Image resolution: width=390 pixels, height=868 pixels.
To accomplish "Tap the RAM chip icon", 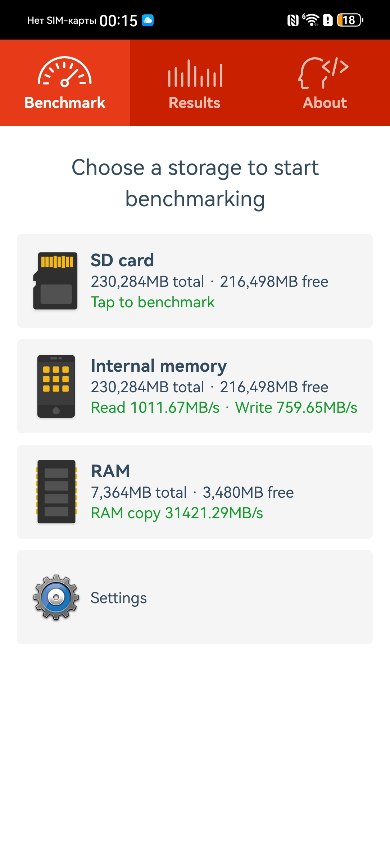I will [56, 492].
